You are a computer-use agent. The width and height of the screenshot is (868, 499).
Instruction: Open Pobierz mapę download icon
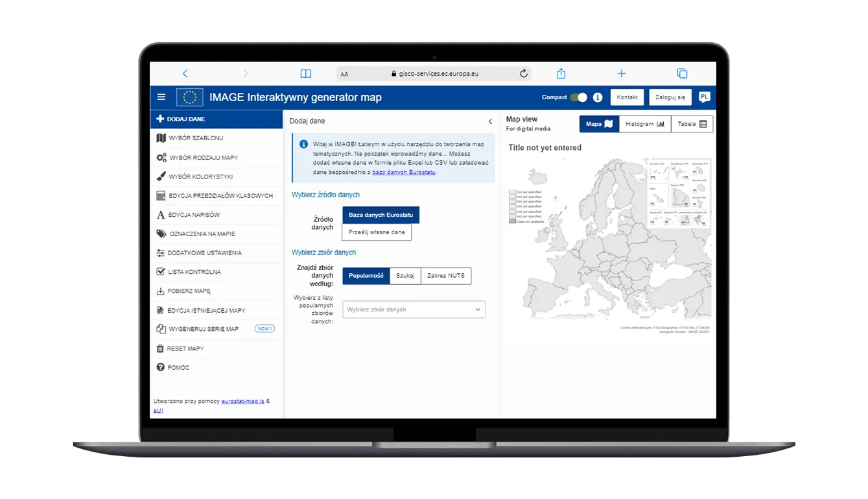click(x=160, y=291)
